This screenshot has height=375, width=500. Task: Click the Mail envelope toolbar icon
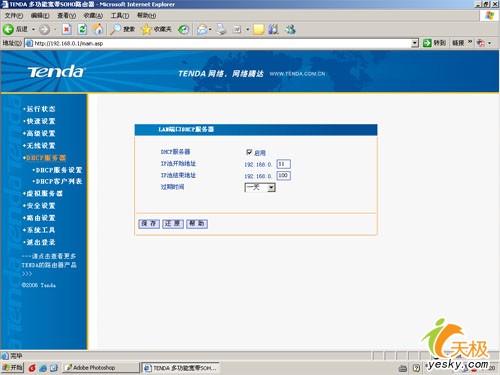(202, 30)
